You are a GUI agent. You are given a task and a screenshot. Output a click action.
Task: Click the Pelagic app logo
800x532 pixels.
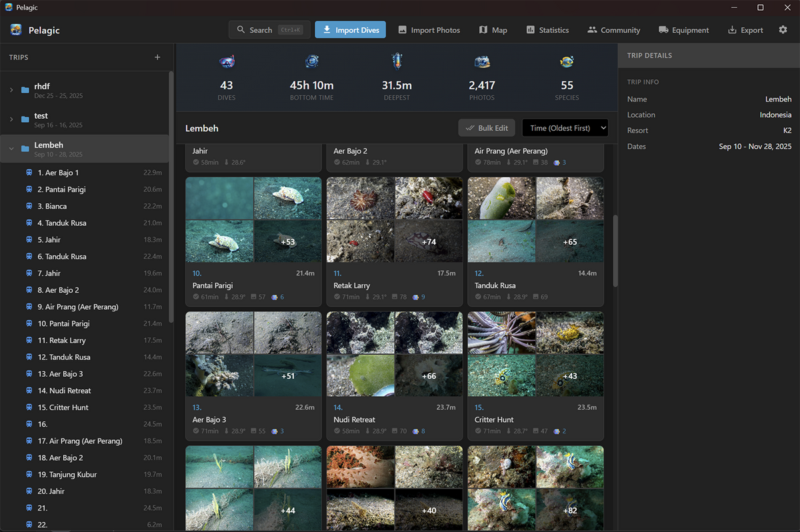pyautogui.click(x=16, y=30)
